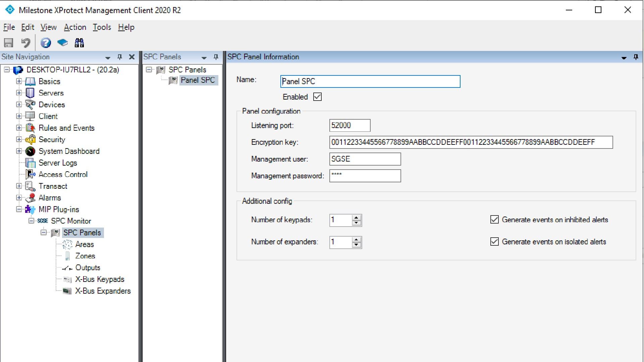Click the Undo toolbar icon
This screenshot has width=644, height=362.
pyautogui.click(x=25, y=43)
